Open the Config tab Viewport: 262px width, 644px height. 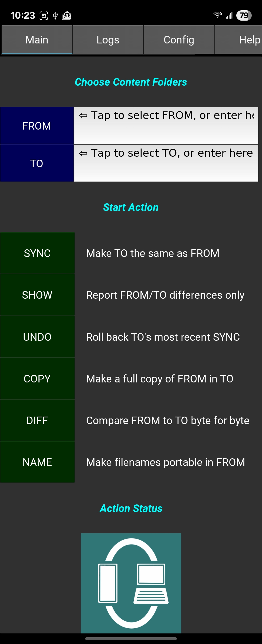[x=179, y=40]
